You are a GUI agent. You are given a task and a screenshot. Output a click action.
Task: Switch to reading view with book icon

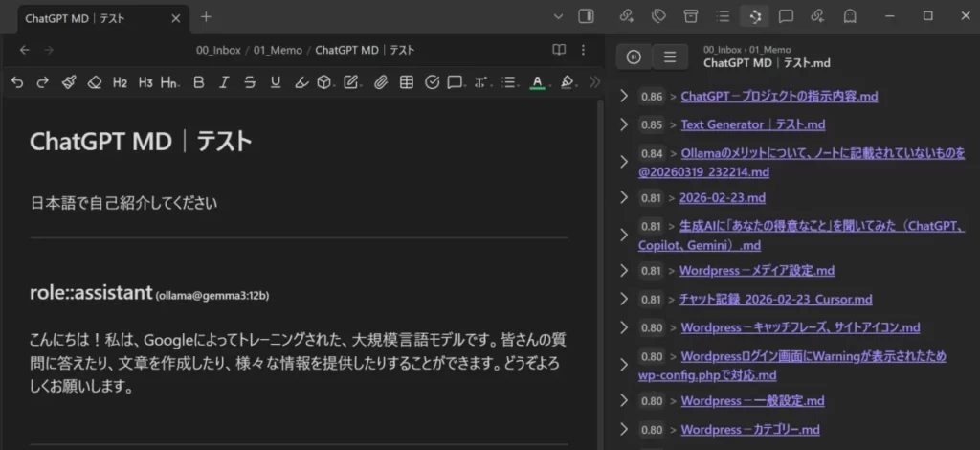click(559, 50)
